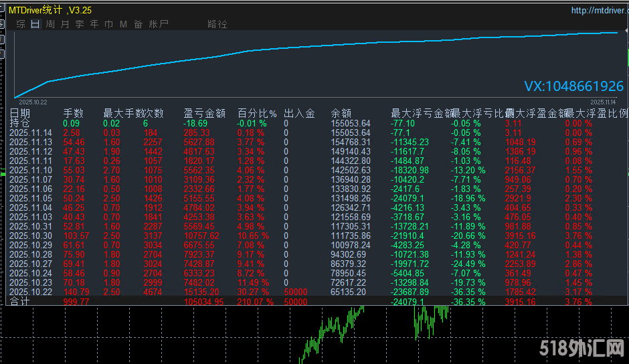629x364 pixels.
Task: Switch to the 账户 account tab
Action: (159, 24)
